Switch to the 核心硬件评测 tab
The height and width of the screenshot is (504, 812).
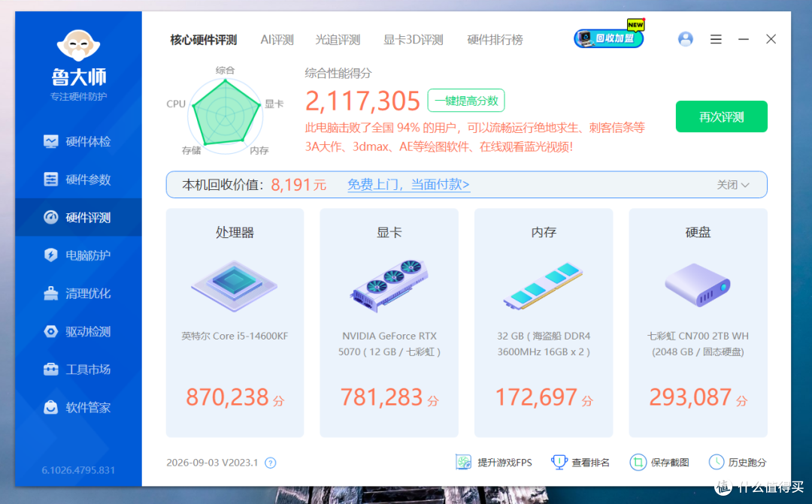(x=204, y=40)
